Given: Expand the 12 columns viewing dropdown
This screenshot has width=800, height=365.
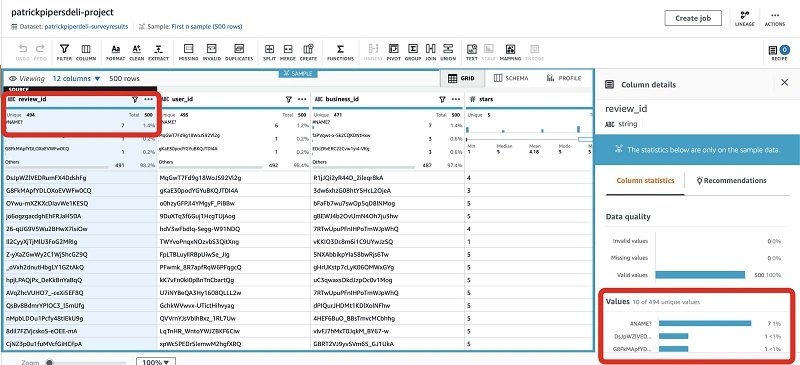Looking at the screenshot, I should (x=77, y=79).
